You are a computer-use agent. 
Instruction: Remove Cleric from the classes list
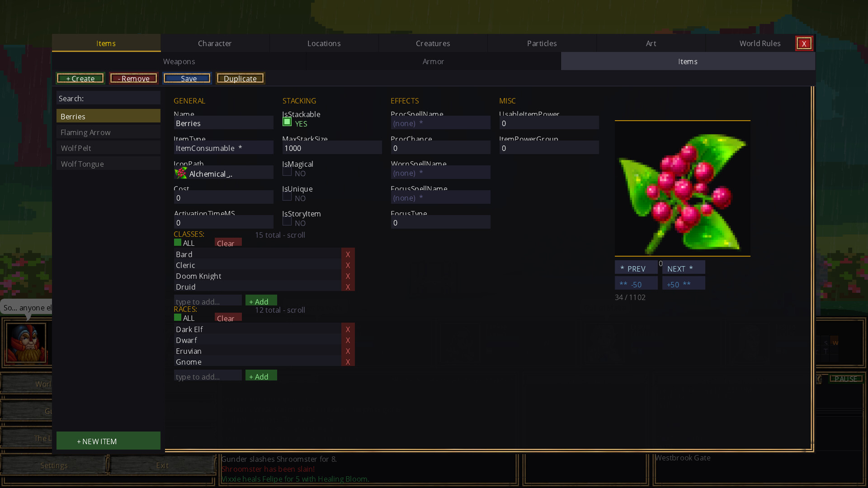click(x=348, y=265)
